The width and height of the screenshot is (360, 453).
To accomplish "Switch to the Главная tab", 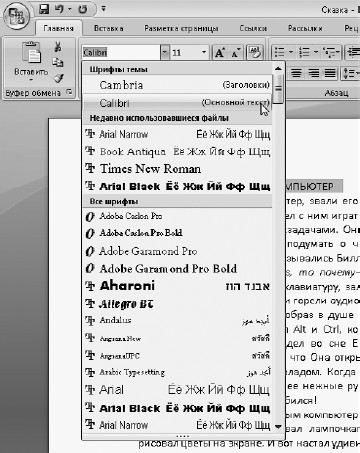I will coord(58,28).
